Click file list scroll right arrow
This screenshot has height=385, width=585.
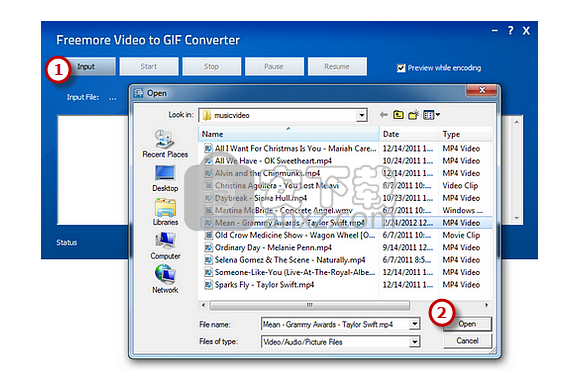click(487, 305)
